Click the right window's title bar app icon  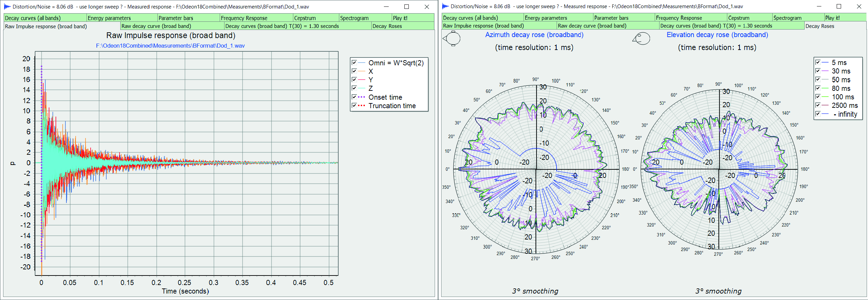(445, 6)
